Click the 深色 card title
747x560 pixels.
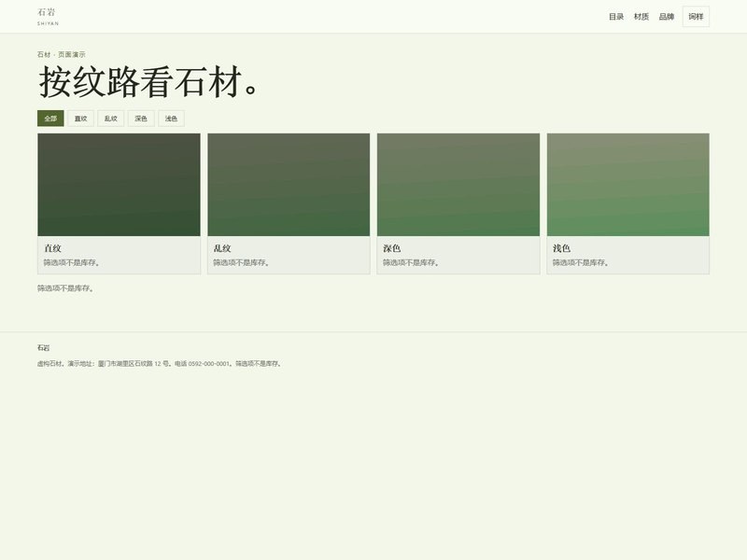(391, 248)
